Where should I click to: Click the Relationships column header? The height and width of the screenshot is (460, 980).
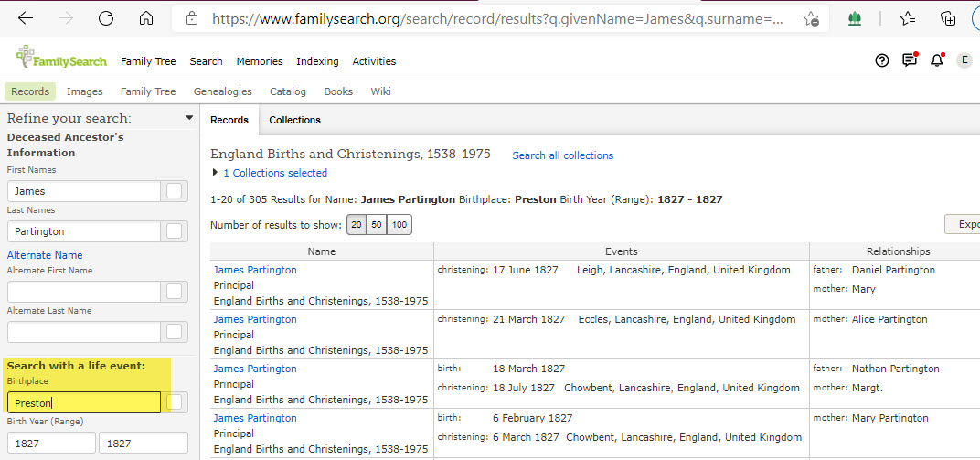[898, 251]
